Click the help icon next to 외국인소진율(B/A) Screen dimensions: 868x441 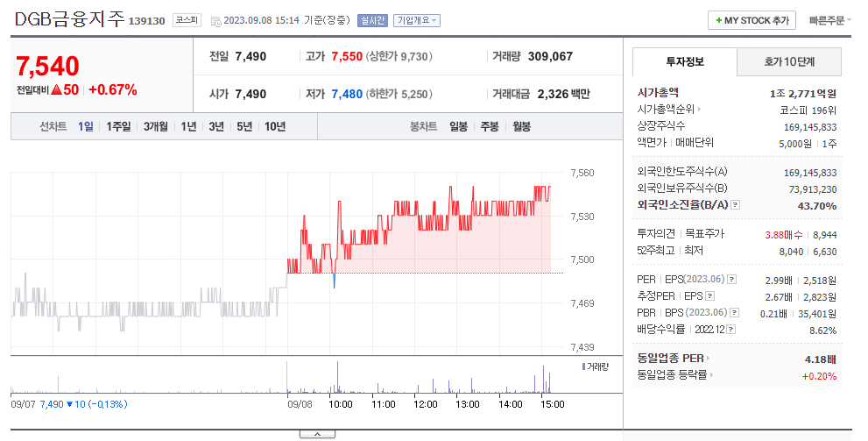735,204
